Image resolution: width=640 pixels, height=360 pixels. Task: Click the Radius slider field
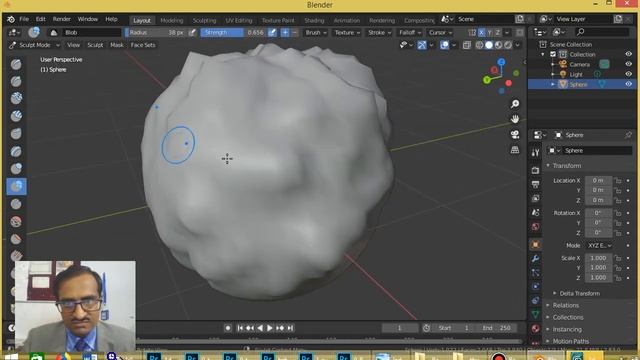(156, 33)
